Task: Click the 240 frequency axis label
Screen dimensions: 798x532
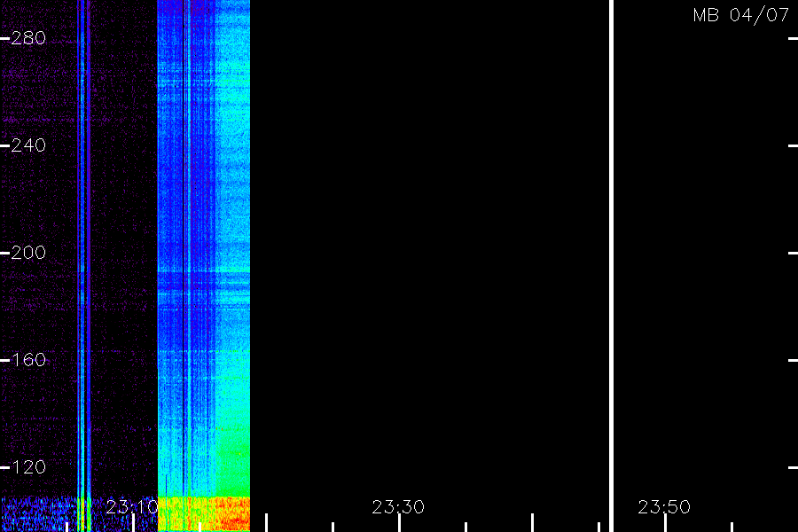Action: [x=28, y=145]
